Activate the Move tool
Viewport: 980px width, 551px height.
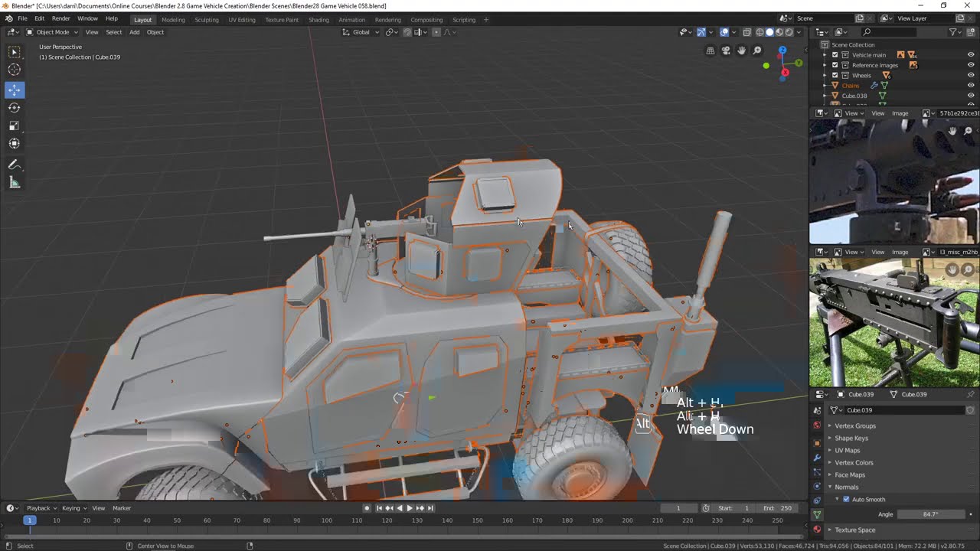point(14,90)
